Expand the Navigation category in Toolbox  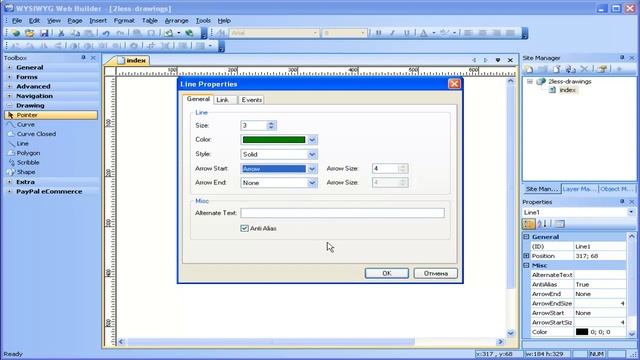(x=9, y=96)
